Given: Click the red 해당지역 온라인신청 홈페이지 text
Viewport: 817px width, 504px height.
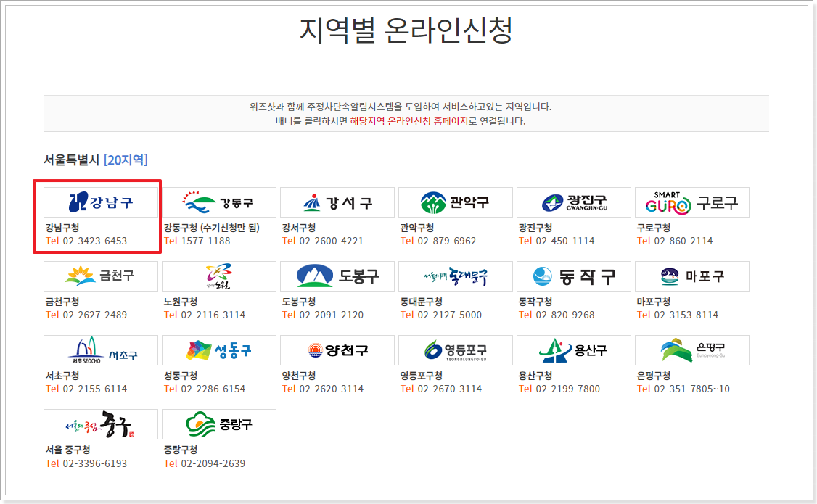Looking at the screenshot, I should [409, 121].
